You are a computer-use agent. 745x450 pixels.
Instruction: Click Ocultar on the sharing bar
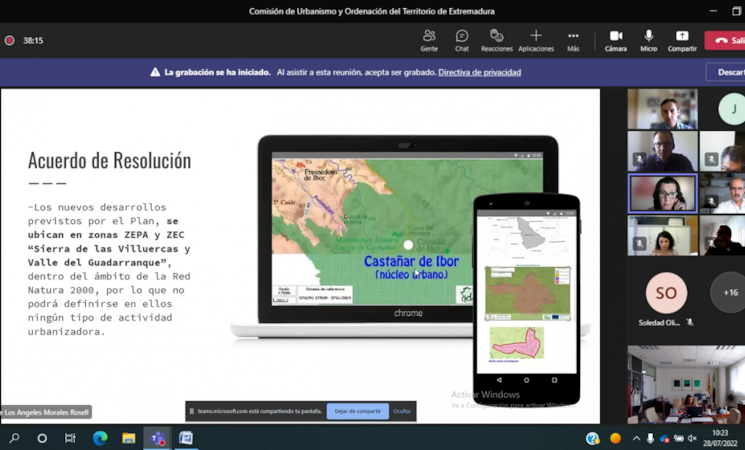[401, 411]
